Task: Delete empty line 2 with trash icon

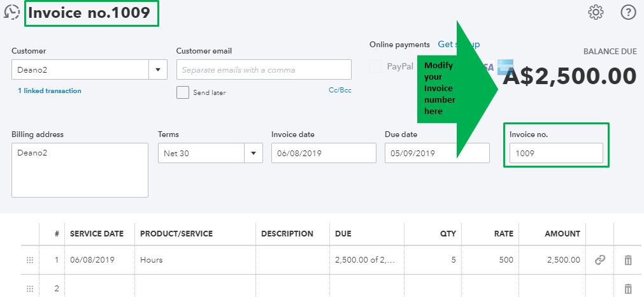Action: [x=628, y=289]
